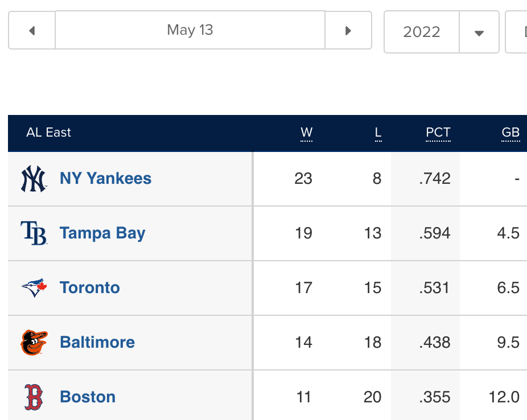This screenshot has width=527, height=420.
Task: Open the May 13 date picker
Action: pos(190,30)
